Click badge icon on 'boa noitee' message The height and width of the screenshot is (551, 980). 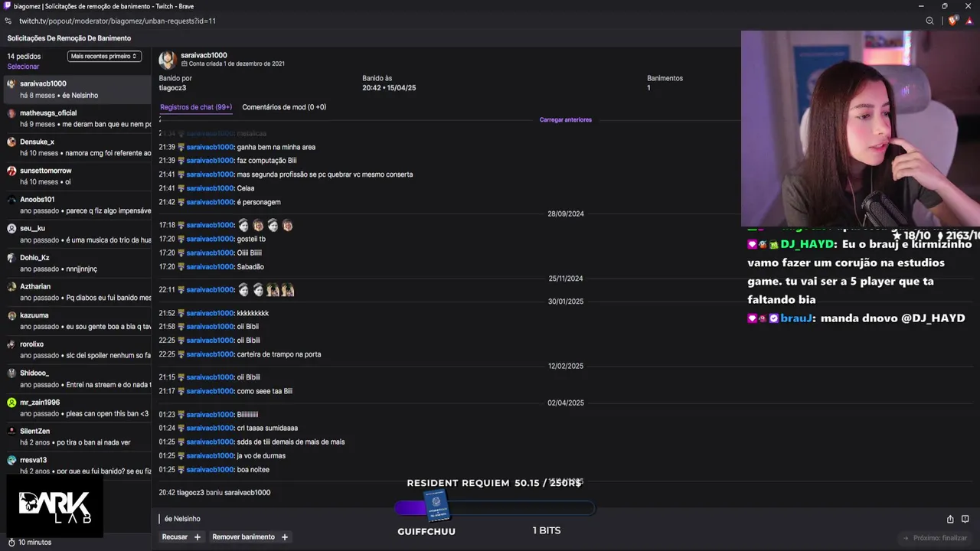coord(181,470)
